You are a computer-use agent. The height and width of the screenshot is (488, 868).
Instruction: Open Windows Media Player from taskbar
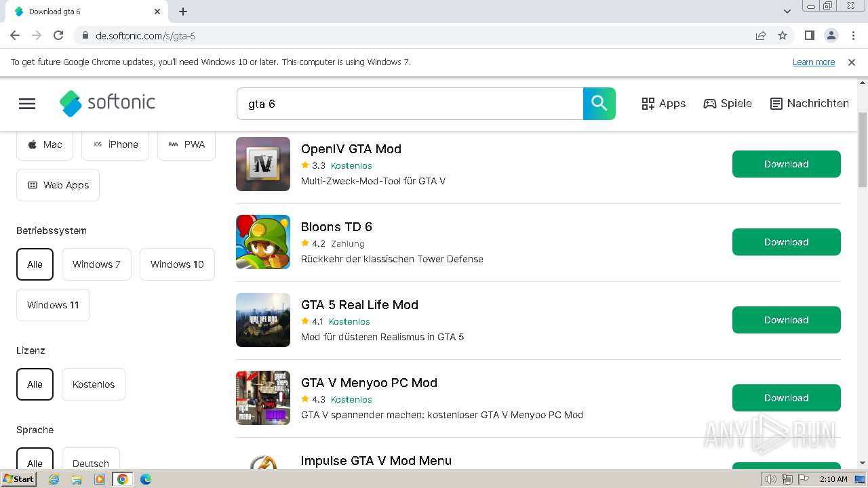coord(100,479)
